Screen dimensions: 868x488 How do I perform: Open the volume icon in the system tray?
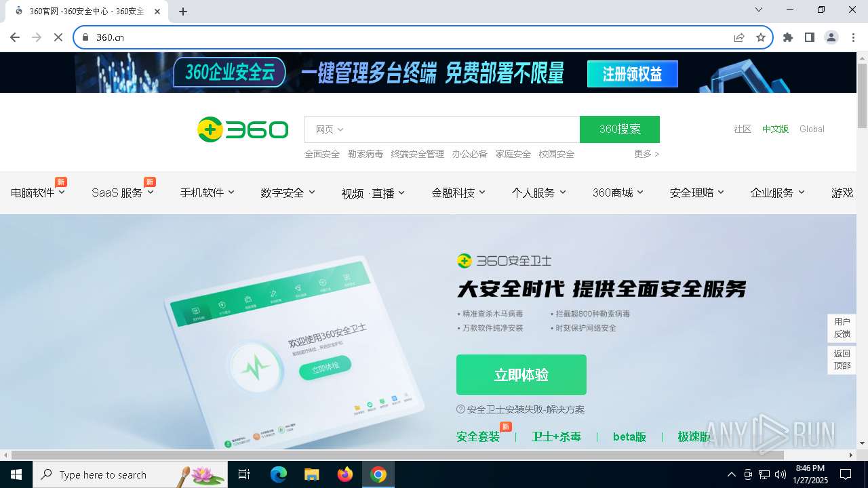(780, 474)
